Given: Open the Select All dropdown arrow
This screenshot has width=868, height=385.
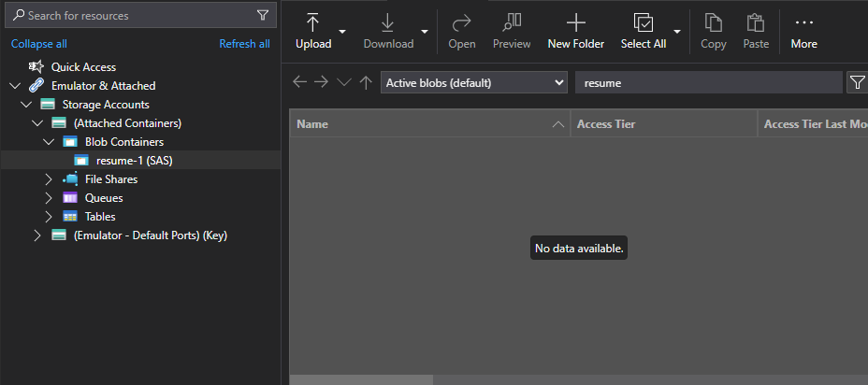Looking at the screenshot, I should point(677,31).
